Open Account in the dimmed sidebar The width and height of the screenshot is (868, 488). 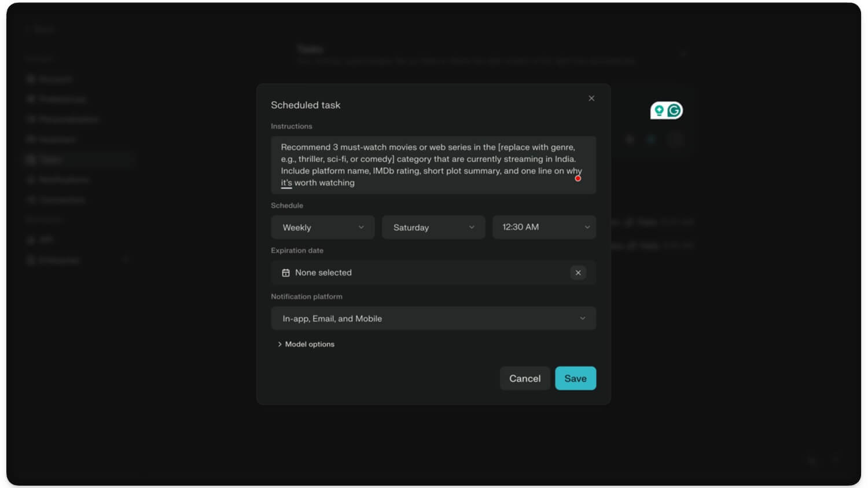click(x=55, y=79)
